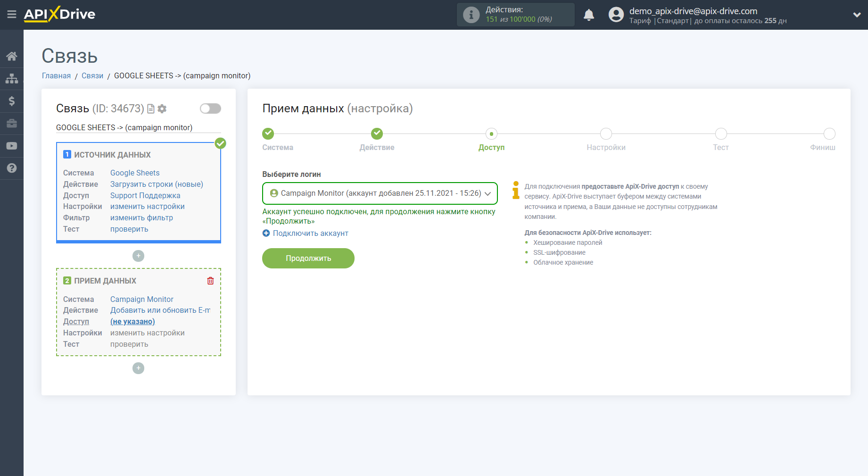Click the green checkmark on source block

220,143
